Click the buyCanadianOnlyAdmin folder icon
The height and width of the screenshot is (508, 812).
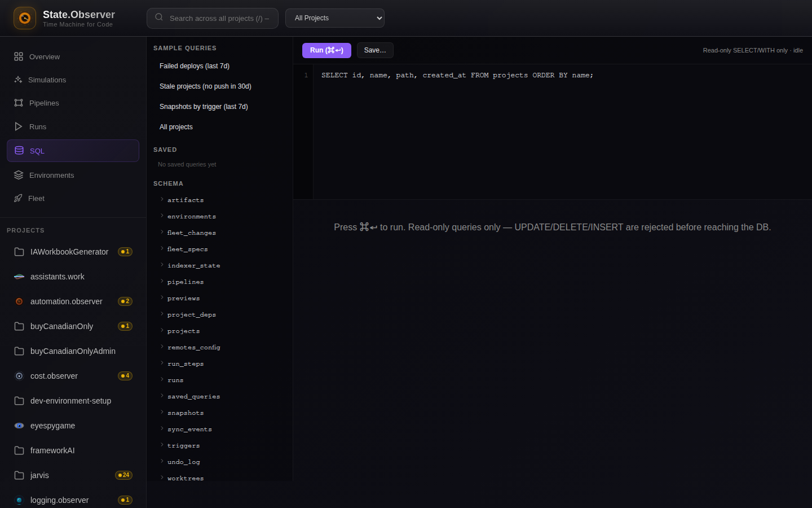point(19,351)
